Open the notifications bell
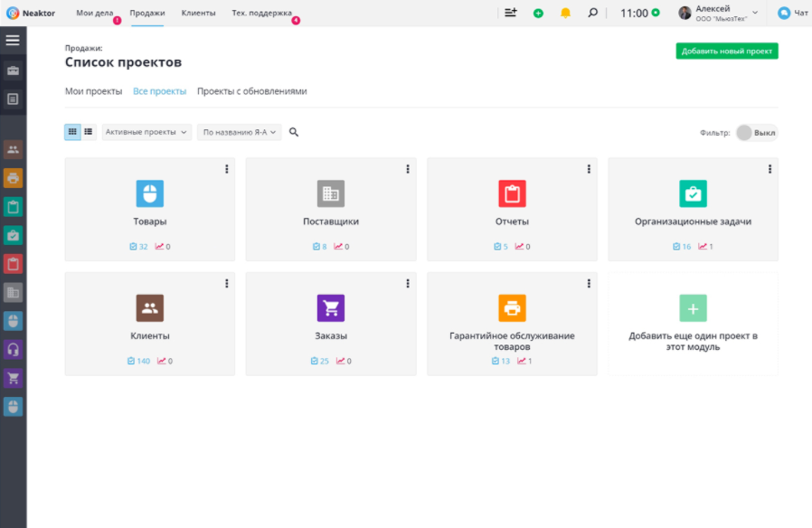The height and width of the screenshot is (528, 812). pyautogui.click(x=565, y=13)
